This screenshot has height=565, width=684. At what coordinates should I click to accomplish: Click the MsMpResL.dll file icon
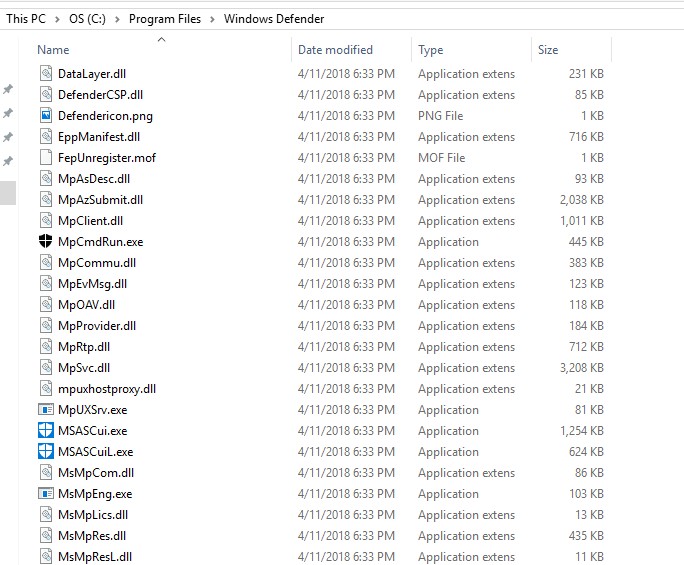click(x=46, y=556)
